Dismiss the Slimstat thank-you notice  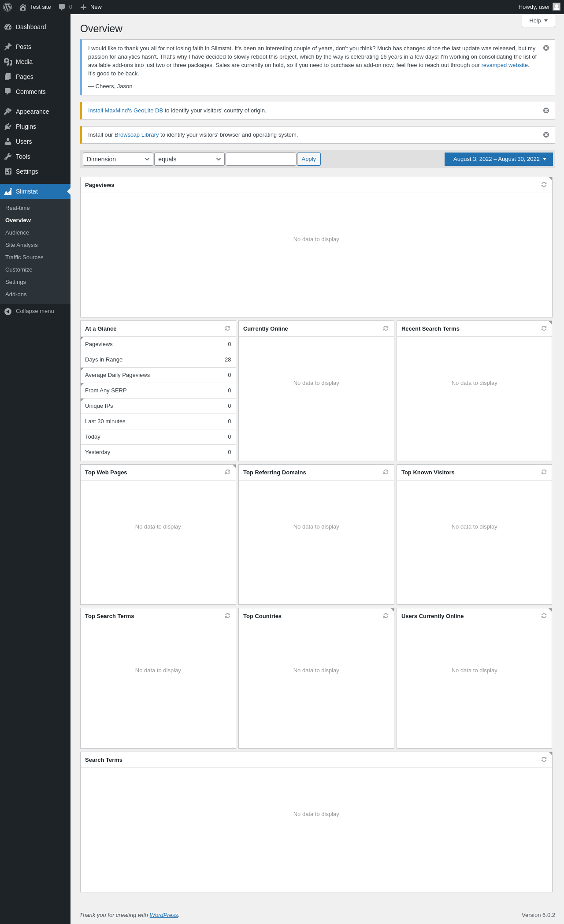point(546,48)
